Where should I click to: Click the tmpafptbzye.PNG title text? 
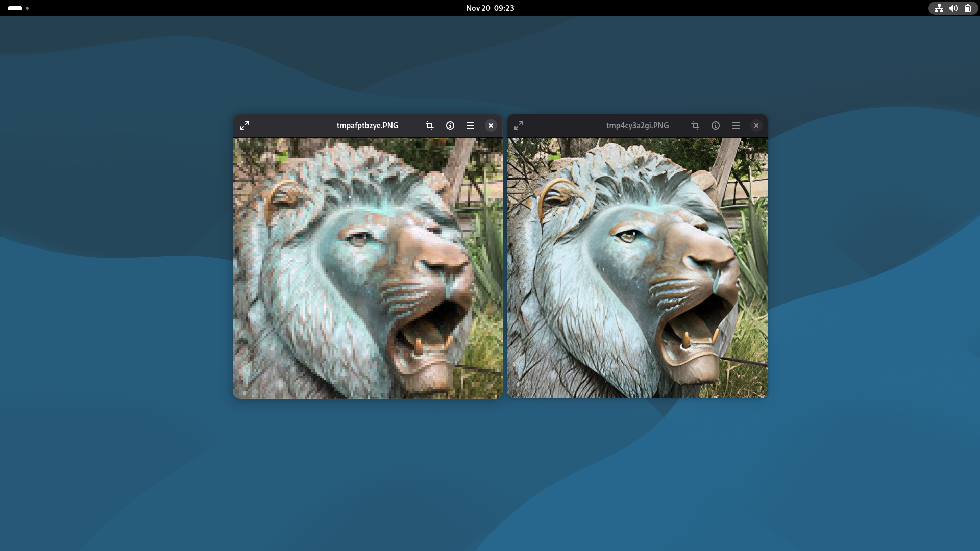[367, 126]
